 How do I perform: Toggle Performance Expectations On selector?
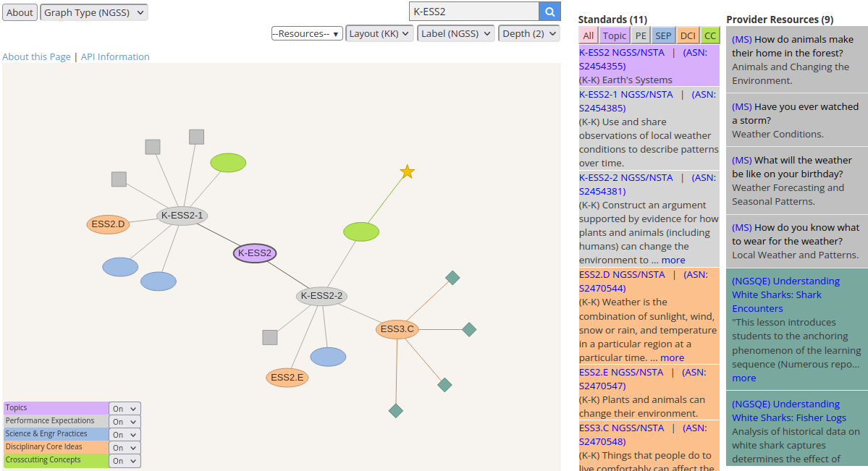(x=125, y=422)
